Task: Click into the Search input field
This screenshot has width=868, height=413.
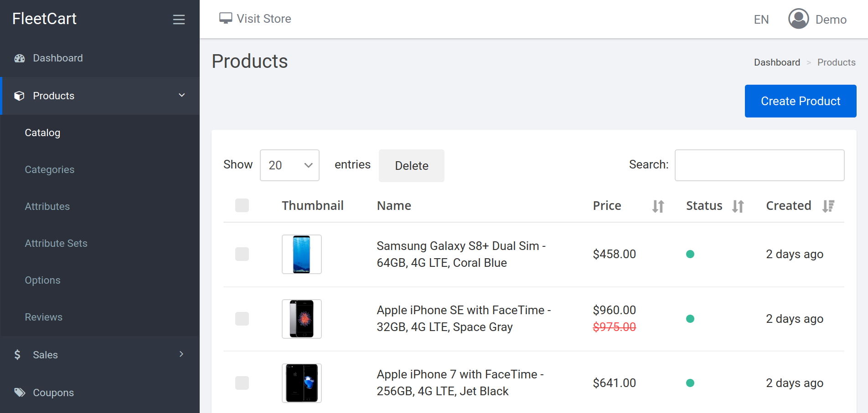Action: click(759, 165)
